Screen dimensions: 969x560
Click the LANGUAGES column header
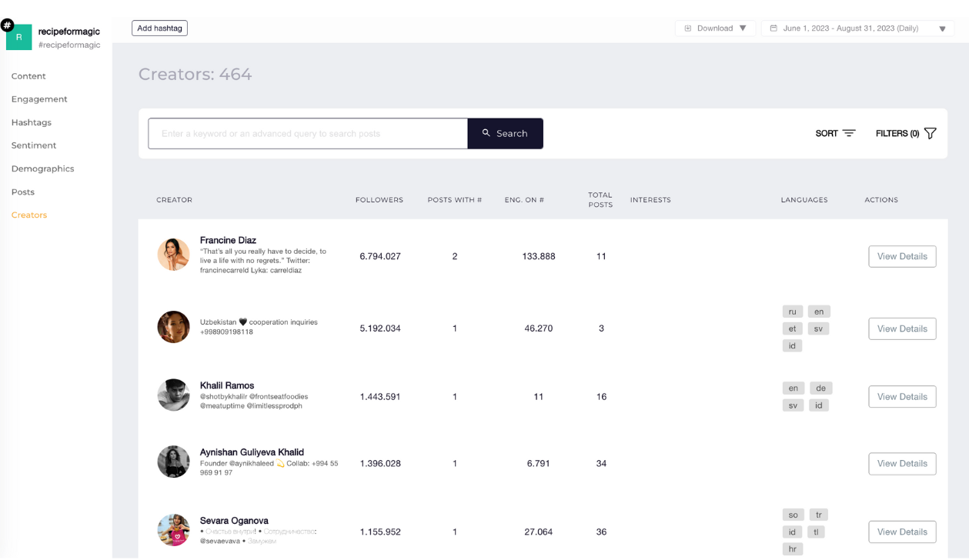804,200
